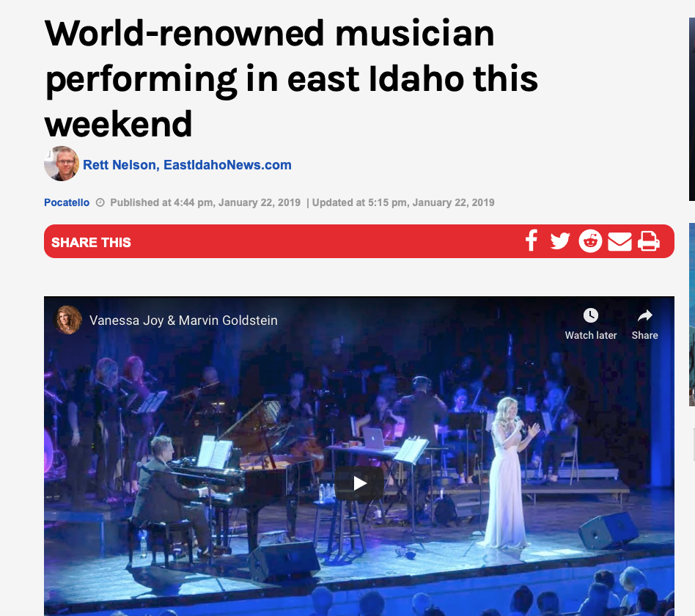
Task: Click the Watch later clock icon
Action: (590, 315)
